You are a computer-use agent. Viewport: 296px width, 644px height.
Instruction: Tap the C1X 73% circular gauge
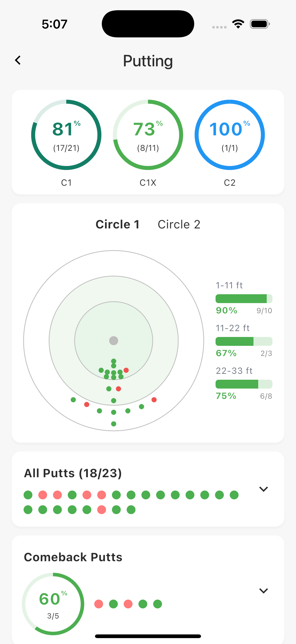148,135
